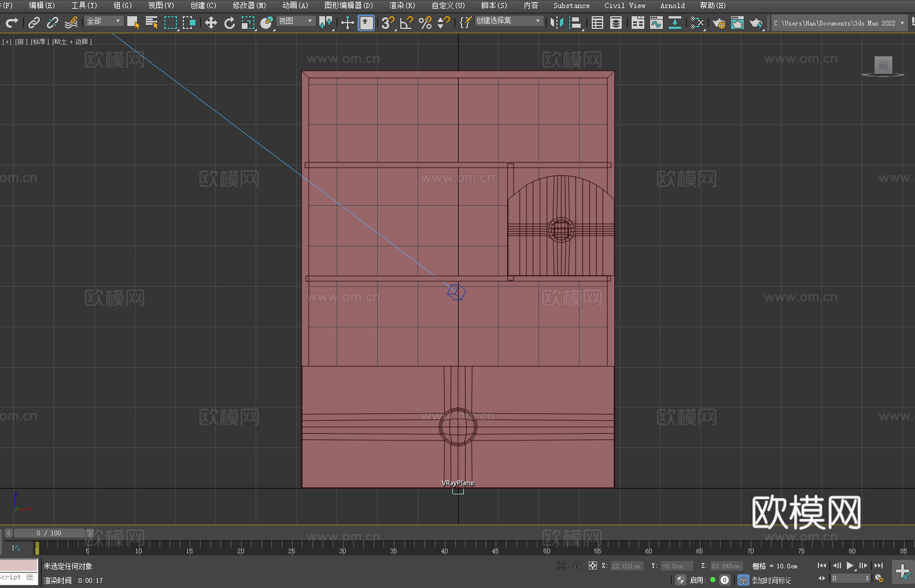The height and width of the screenshot is (588, 915).
Task: Play the animation
Action: click(x=850, y=565)
